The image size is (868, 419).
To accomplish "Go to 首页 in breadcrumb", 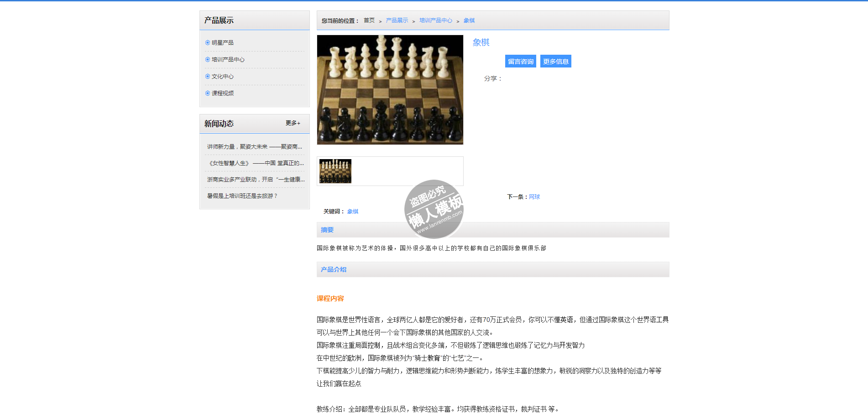I will tap(369, 21).
